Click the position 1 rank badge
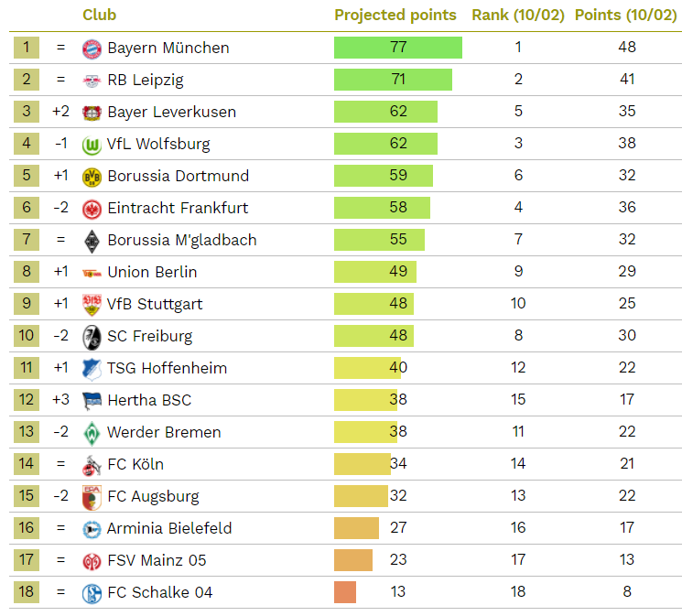The width and height of the screenshot is (682, 616). (x=27, y=48)
